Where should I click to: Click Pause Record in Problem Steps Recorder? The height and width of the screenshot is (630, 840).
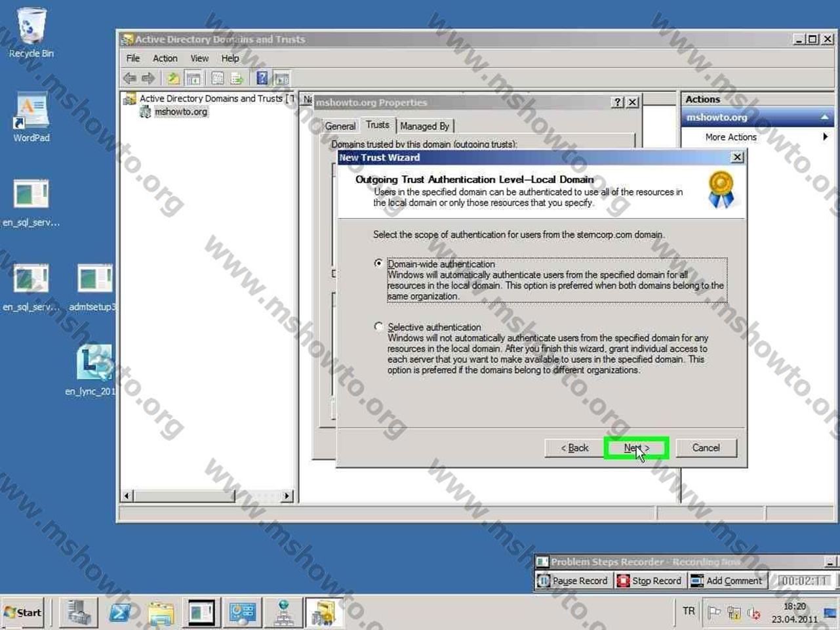(573, 581)
